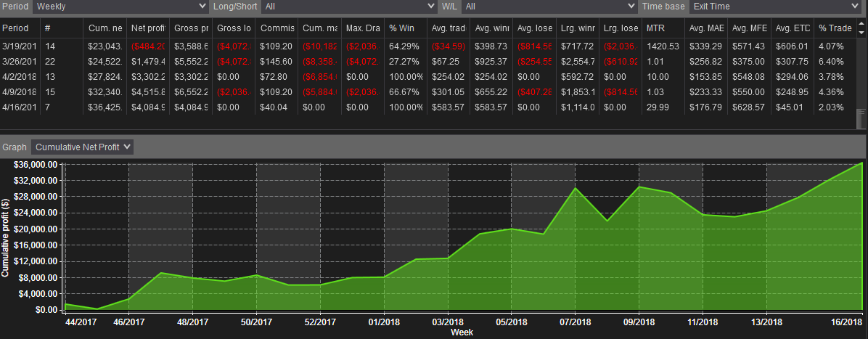Select the 4/16 period row with 7 trades
Viewport: 868px width, 339px height.
tap(428, 107)
